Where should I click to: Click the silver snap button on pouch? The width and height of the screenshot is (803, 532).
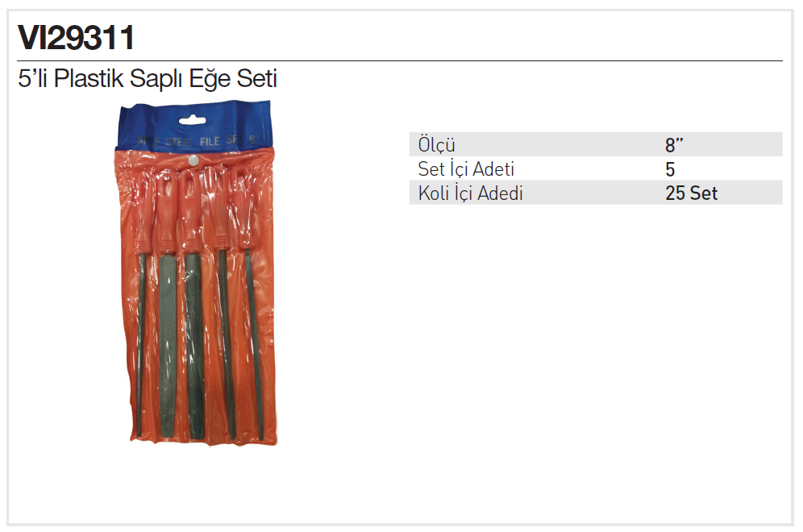(193, 160)
